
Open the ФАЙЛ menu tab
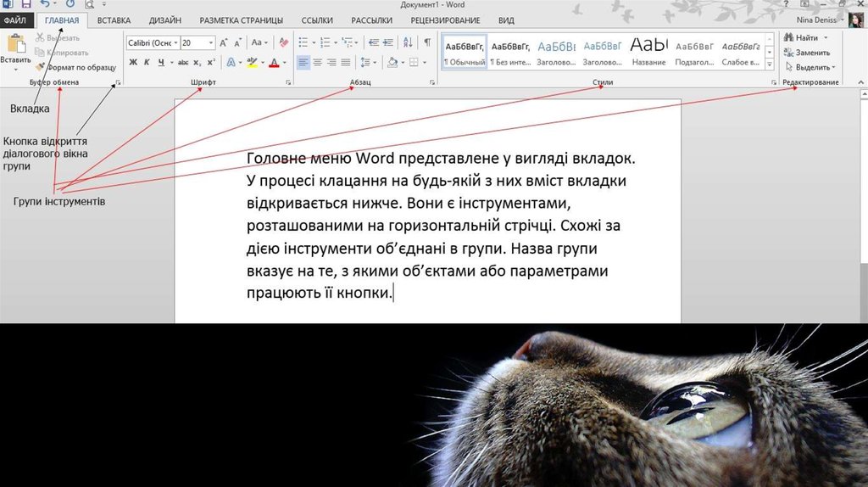(x=17, y=20)
